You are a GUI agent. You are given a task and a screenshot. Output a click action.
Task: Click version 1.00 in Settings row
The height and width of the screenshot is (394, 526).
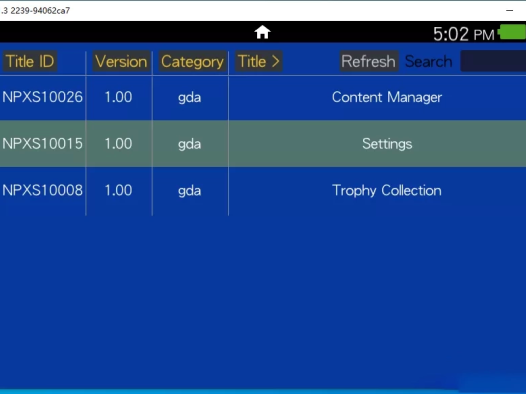point(118,144)
